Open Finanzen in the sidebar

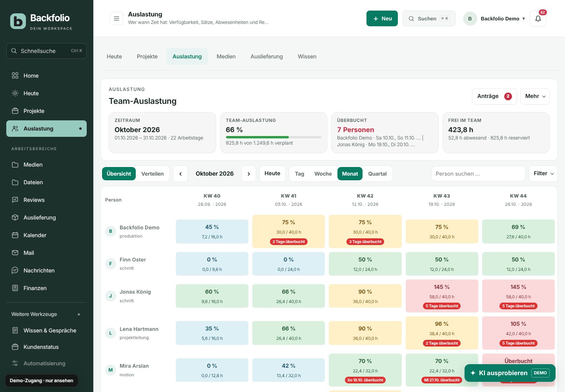click(x=46, y=288)
